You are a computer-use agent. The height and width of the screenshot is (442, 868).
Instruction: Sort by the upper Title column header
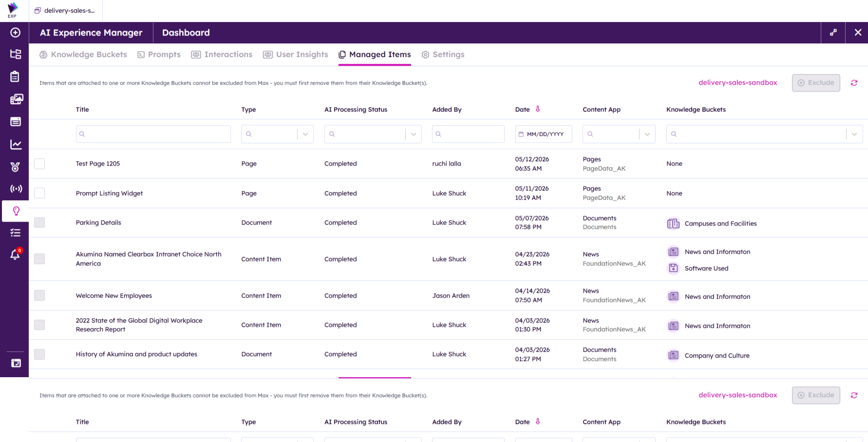point(82,110)
